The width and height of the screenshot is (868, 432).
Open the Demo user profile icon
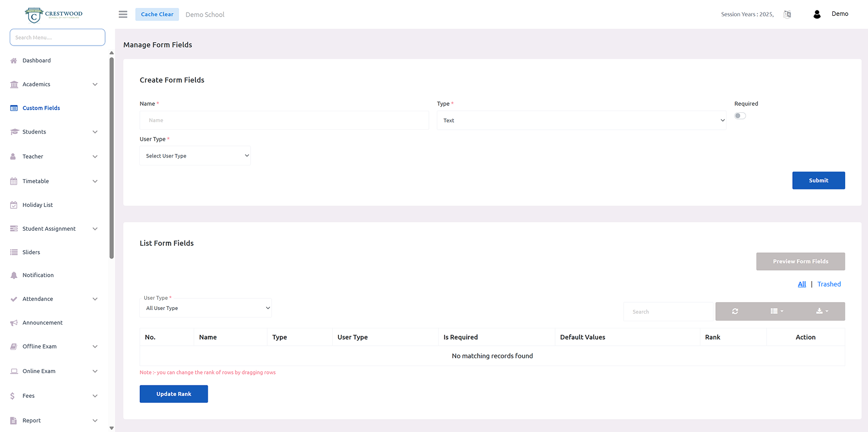(x=816, y=15)
